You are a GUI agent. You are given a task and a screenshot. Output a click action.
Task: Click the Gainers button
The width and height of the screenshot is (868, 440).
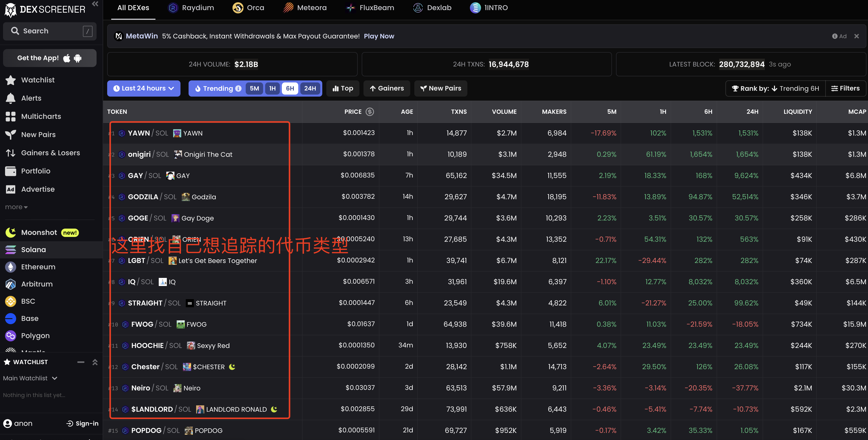(x=387, y=88)
